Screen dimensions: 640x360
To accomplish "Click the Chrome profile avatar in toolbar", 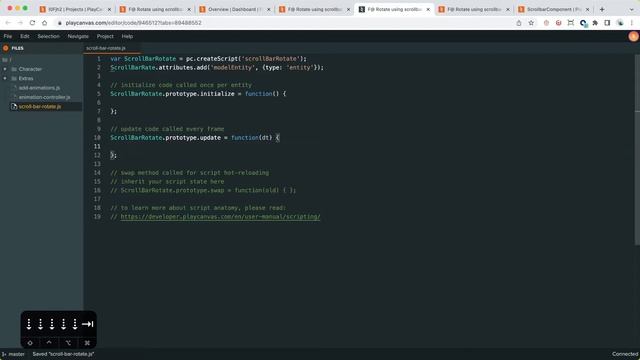I will pyautogui.click(x=620, y=23).
